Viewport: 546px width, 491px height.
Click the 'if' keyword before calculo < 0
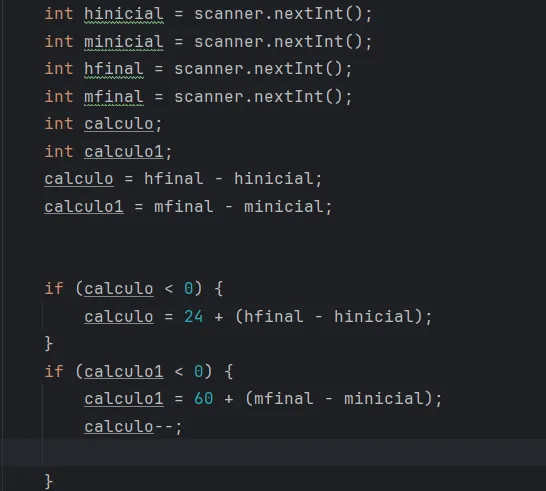coord(54,289)
